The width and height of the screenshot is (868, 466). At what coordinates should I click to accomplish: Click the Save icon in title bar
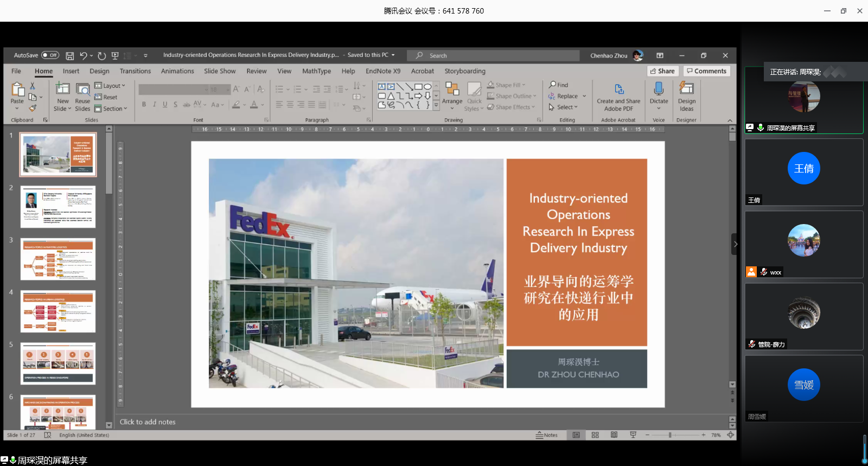point(70,55)
